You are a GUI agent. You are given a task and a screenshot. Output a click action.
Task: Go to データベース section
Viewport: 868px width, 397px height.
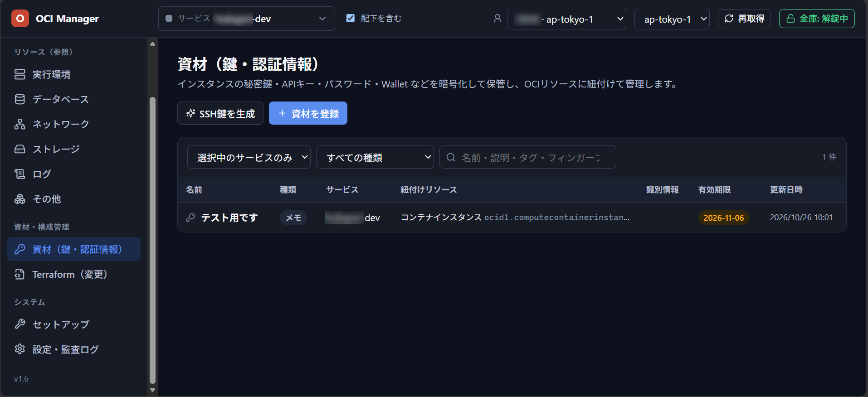click(x=74, y=99)
